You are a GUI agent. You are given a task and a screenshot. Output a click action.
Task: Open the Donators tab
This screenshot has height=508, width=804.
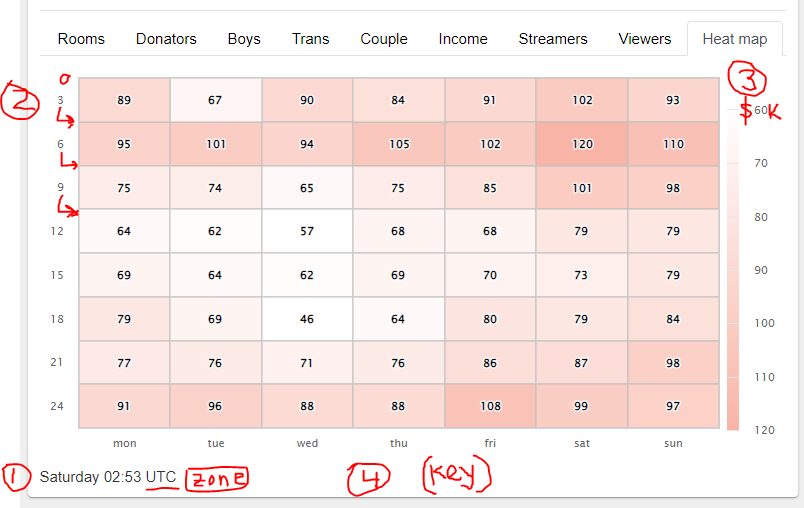166,39
